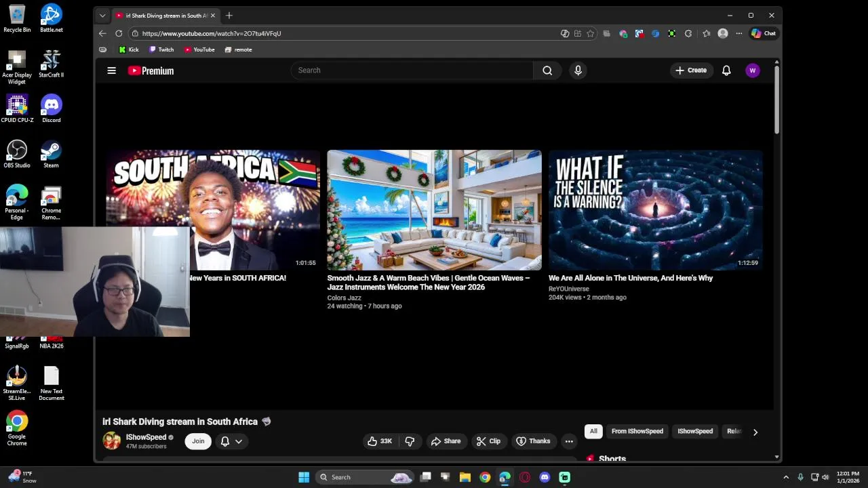868x488 pixels.
Task: Add this page to favorites star icon
Action: [x=591, y=33]
